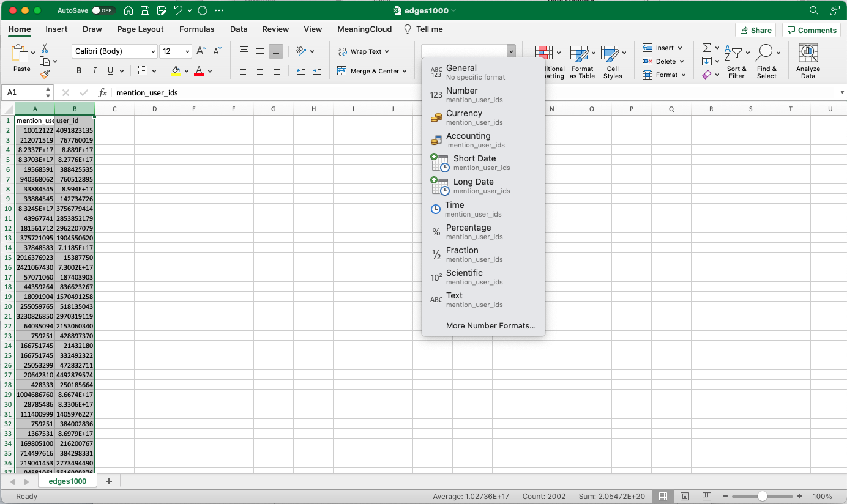Screen dimensions: 847x504
Task: Click the AutoSum sigma icon
Action: [x=707, y=48]
